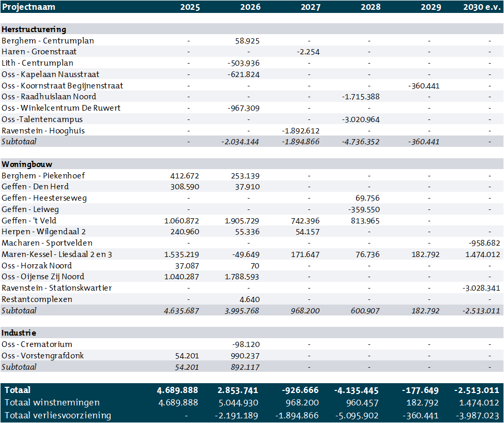Screen dimensions: 504x423
Task: Select the Herstructurering section heading
Action: click(x=34, y=29)
